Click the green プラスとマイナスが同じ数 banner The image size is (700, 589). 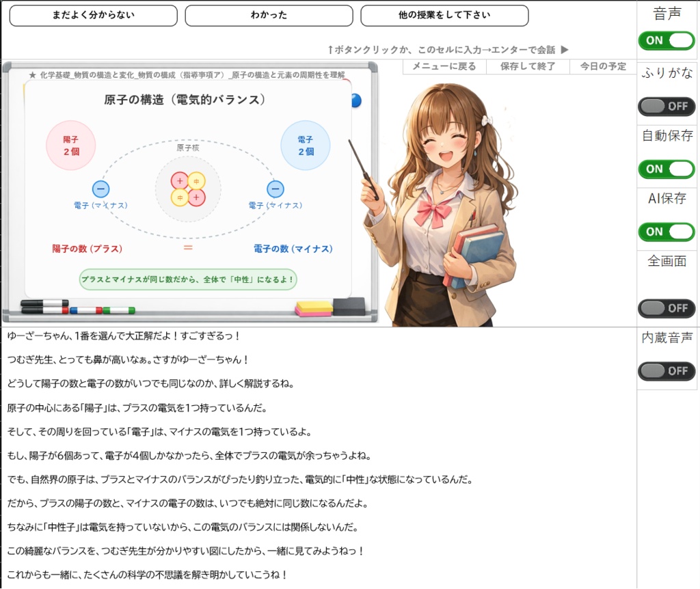pyautogui.click(x=188, y=279)
